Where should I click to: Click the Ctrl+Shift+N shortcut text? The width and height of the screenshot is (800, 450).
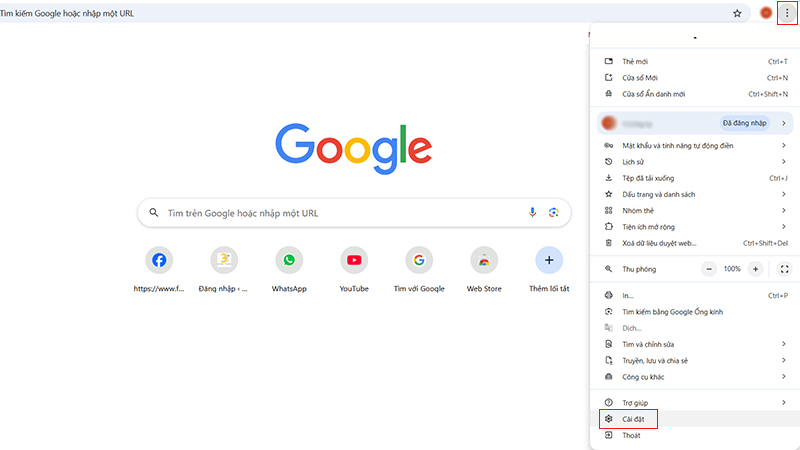point(768,94)
